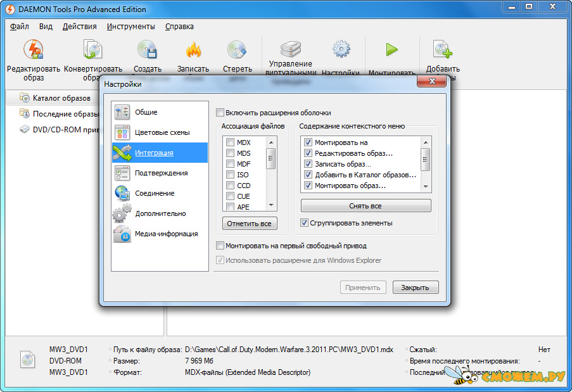Click the DVD-ROM label in info panel
This screenshot has width=572, height=392.
tap(65, 360)
